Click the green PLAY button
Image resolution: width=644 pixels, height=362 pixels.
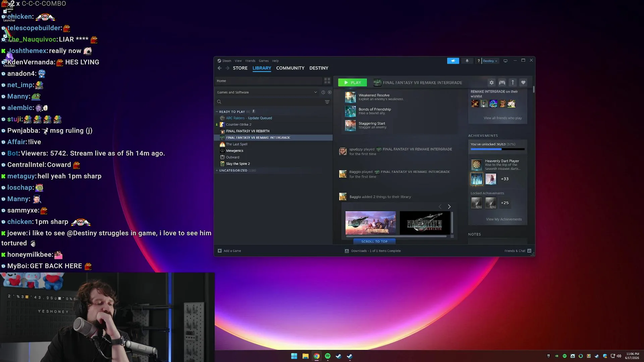coord(352,82)
